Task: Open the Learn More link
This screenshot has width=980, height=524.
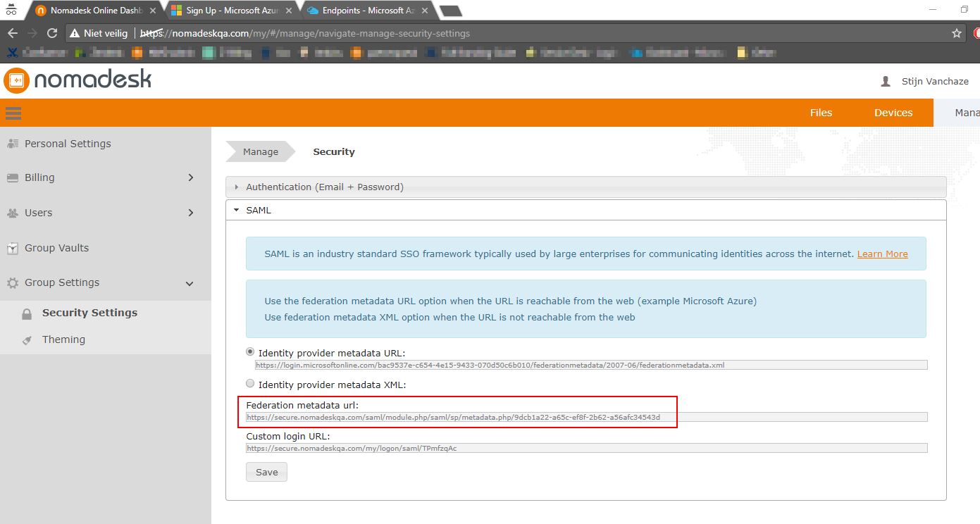Action: tap(882, 254)
